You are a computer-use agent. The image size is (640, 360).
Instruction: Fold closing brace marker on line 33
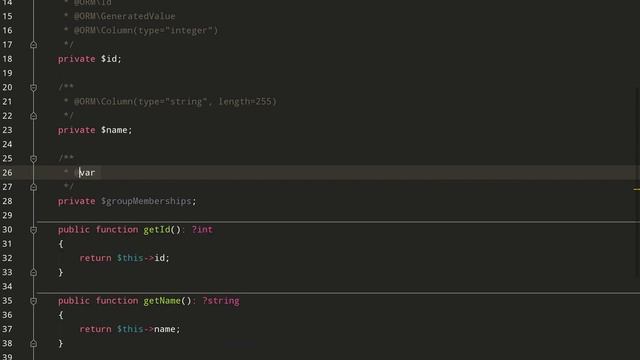click(x=33, y=272)
